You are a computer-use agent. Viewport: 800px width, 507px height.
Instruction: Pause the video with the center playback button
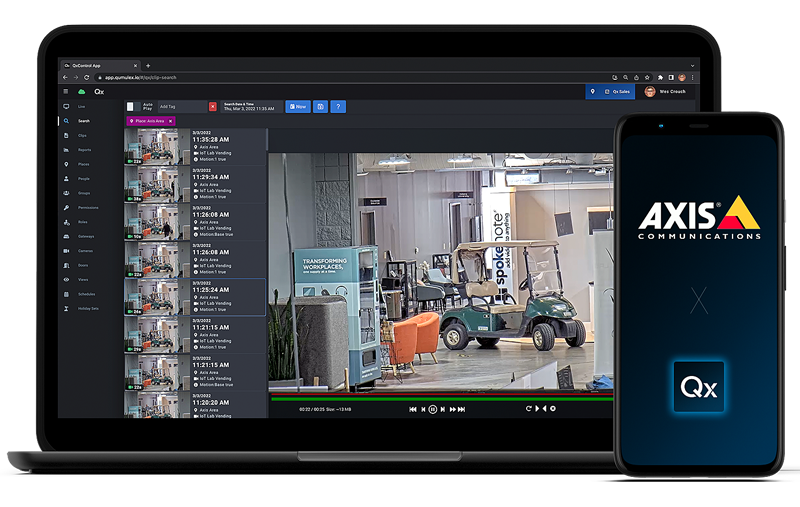pos(433,409)
